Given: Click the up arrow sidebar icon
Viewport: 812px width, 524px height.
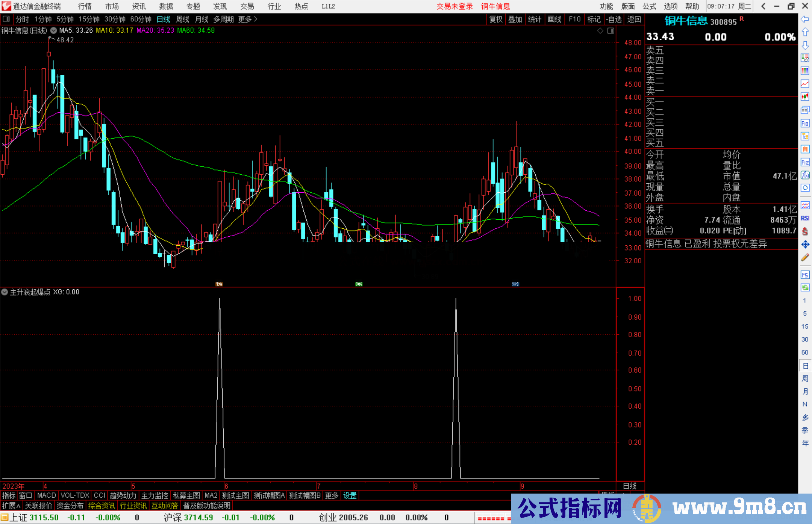Looking at the screenshot, I should click(804, 32).
